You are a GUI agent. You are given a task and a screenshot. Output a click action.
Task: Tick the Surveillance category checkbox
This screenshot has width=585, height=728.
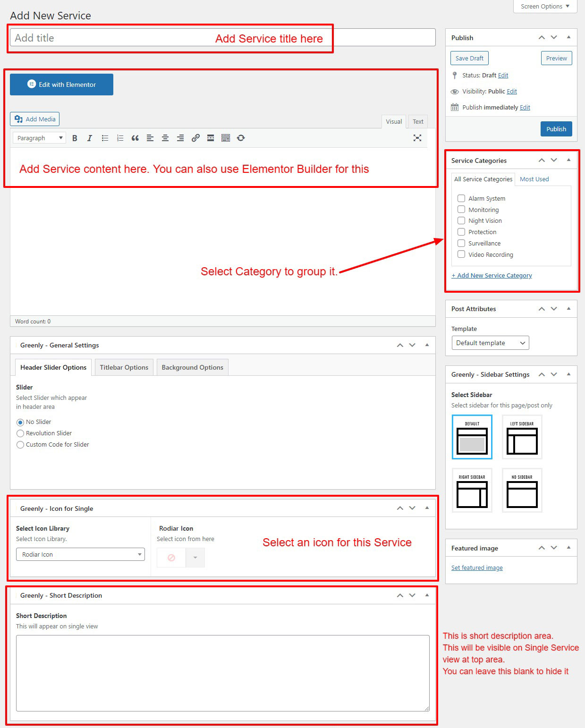coord(461,243)
